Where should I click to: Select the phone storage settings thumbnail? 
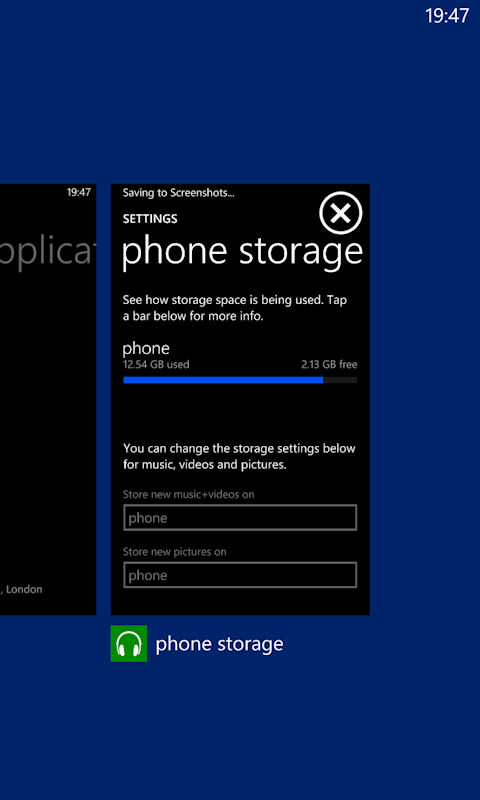pos(240,399)
